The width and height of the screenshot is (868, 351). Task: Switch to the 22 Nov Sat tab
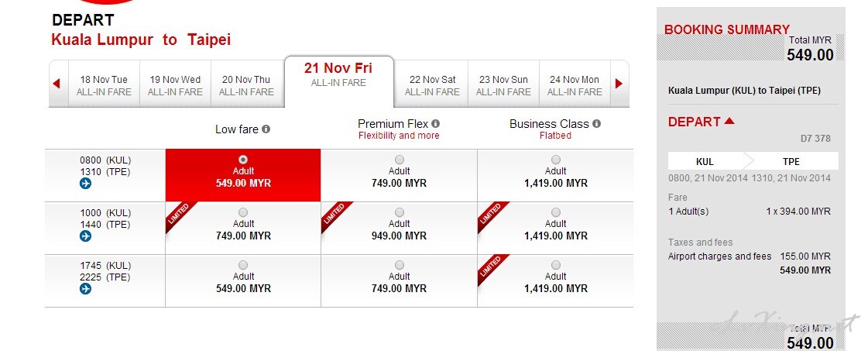[432, 85]
